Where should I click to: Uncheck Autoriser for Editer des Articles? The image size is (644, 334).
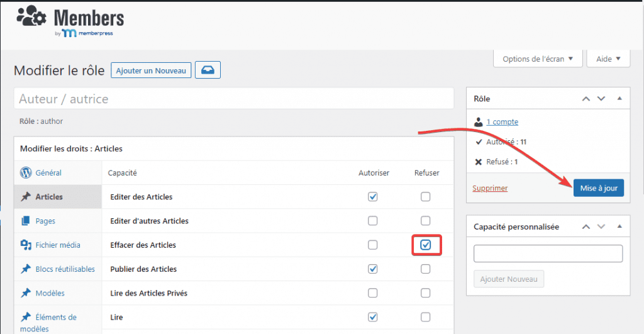(x=372, y=197)
